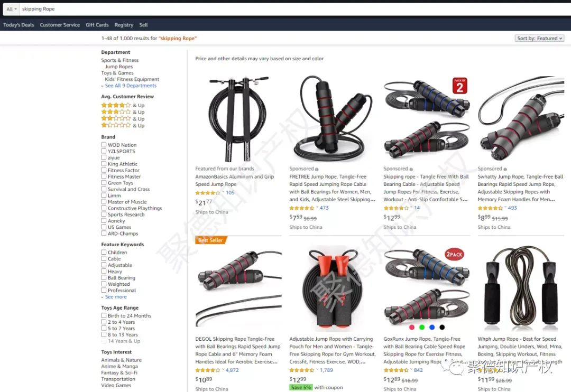This screenshot has height=392, width=571.
Task: Enable the Ball Bearing keyword filter
Action: pyautogui.click(x=104, y=278)
